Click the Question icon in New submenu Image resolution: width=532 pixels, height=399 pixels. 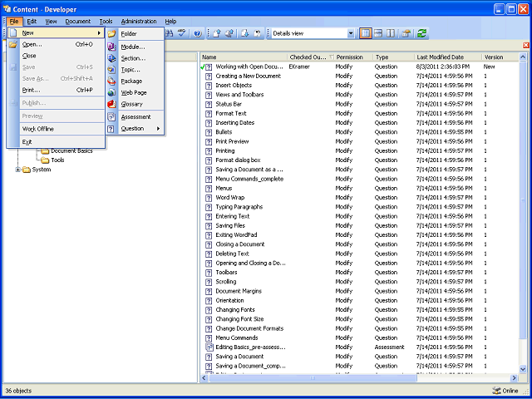pos(111,129)
